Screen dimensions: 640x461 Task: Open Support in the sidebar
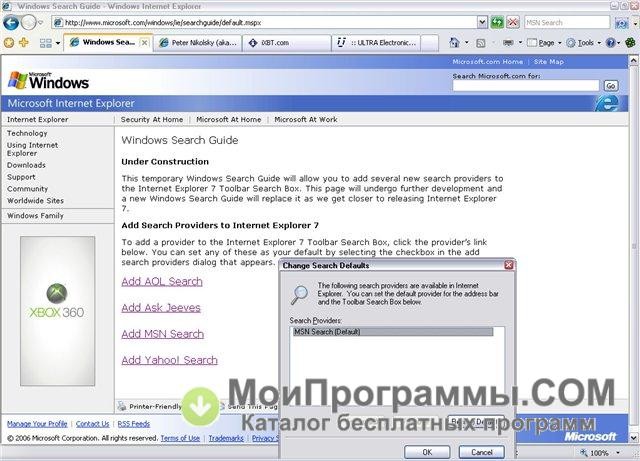point(21,177)
